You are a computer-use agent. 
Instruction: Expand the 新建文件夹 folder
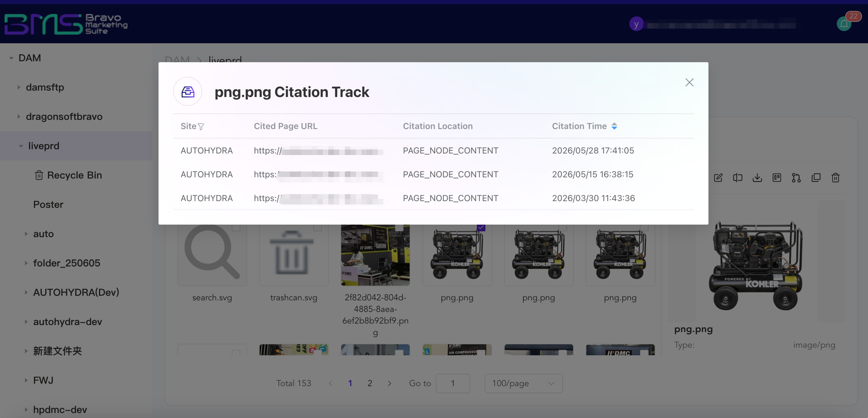pos(26,351)
